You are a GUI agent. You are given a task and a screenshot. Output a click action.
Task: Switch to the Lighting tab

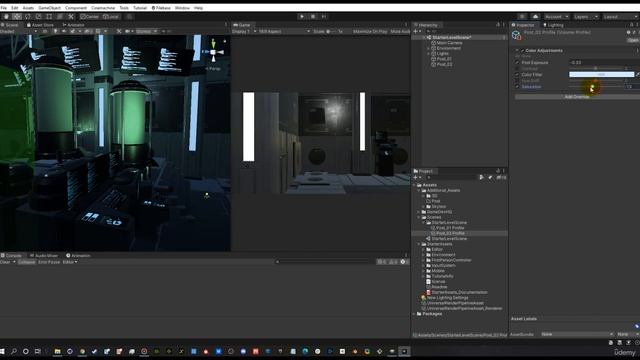tap(553, 25)
